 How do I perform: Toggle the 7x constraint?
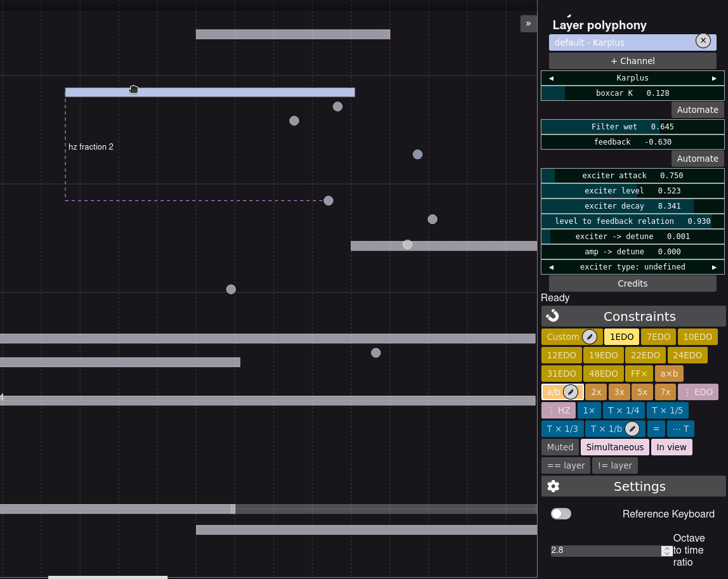click(665, 392)
